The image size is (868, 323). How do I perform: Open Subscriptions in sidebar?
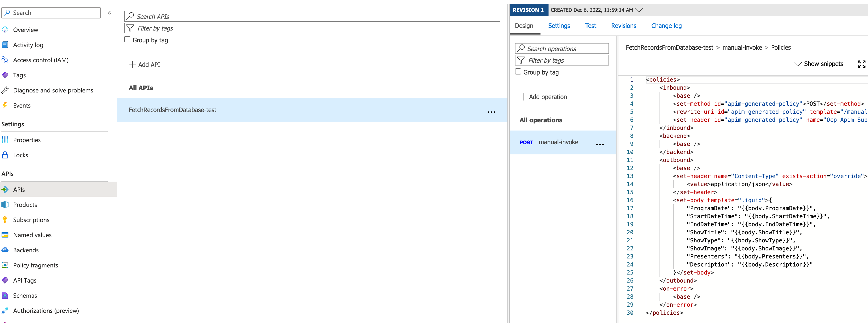click(x=31, y=220)
